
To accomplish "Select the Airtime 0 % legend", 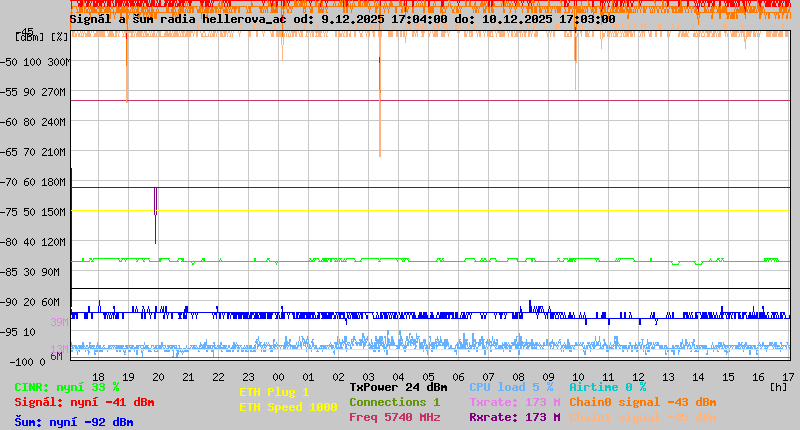I will click(608, 387).
